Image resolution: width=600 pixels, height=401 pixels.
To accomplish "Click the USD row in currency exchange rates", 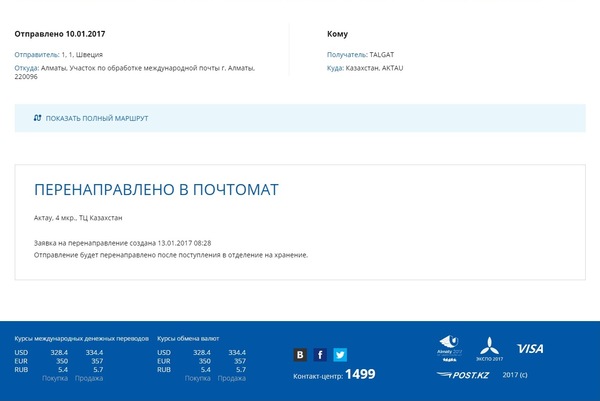I will (201, 352).
